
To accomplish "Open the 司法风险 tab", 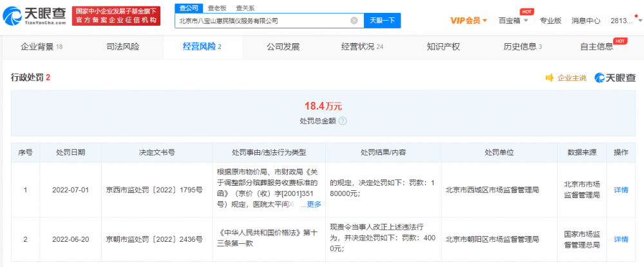I will (122, 47).
